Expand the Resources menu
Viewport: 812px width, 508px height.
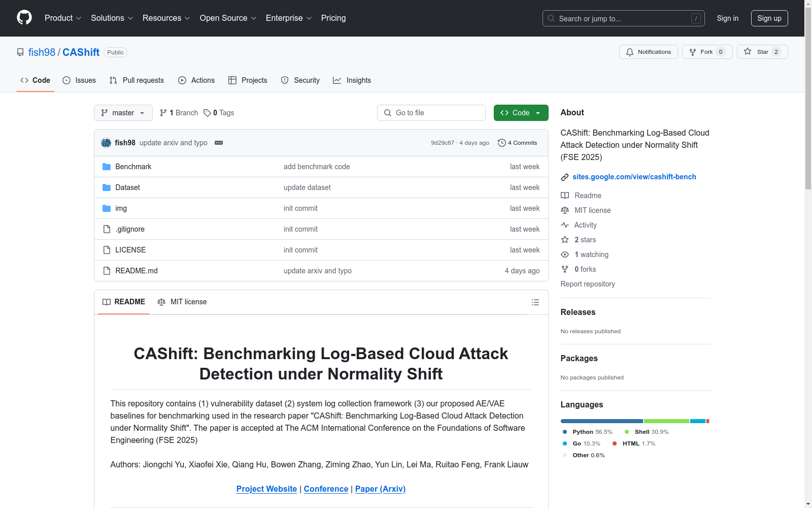(166, 18)
